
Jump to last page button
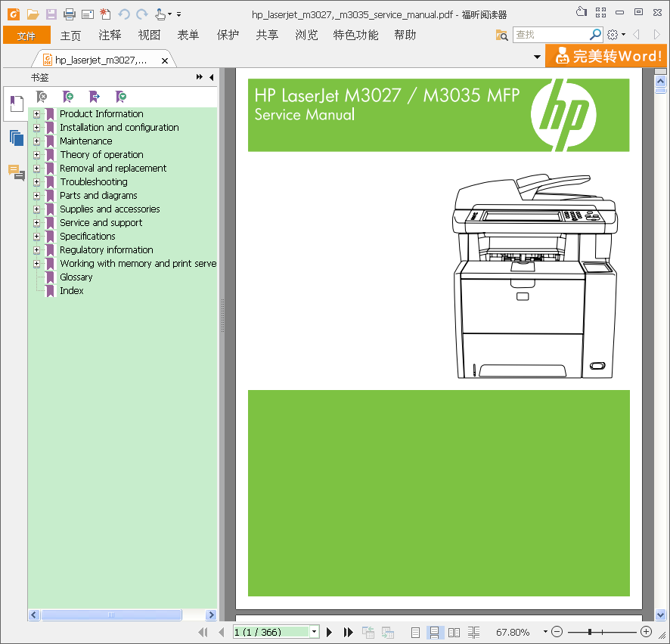(x=349, y=632)
